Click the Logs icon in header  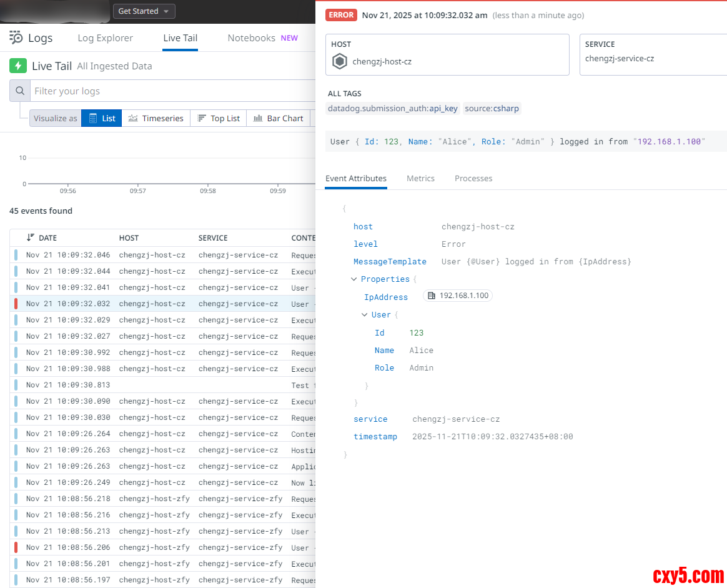(16, 38)
